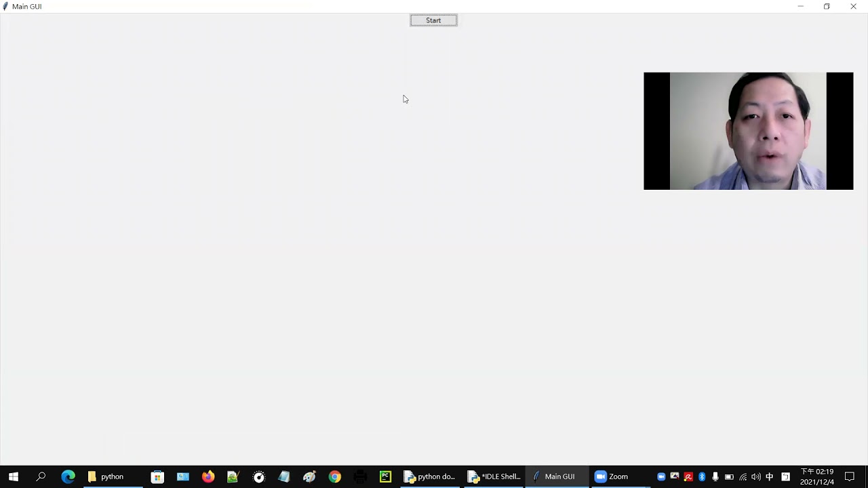Open the IME mode tray icon
868x488 pixels.
pos(785,476)
